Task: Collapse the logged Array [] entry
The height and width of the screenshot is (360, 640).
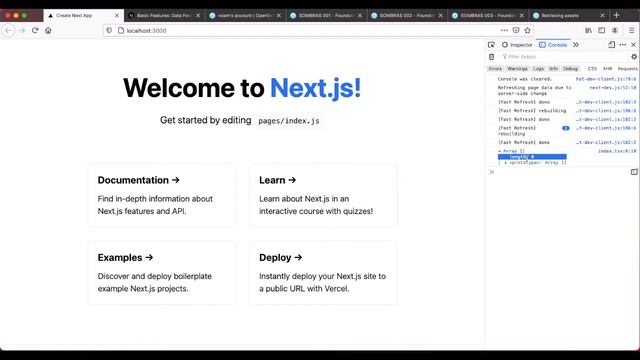Action: tap(500, 151)
